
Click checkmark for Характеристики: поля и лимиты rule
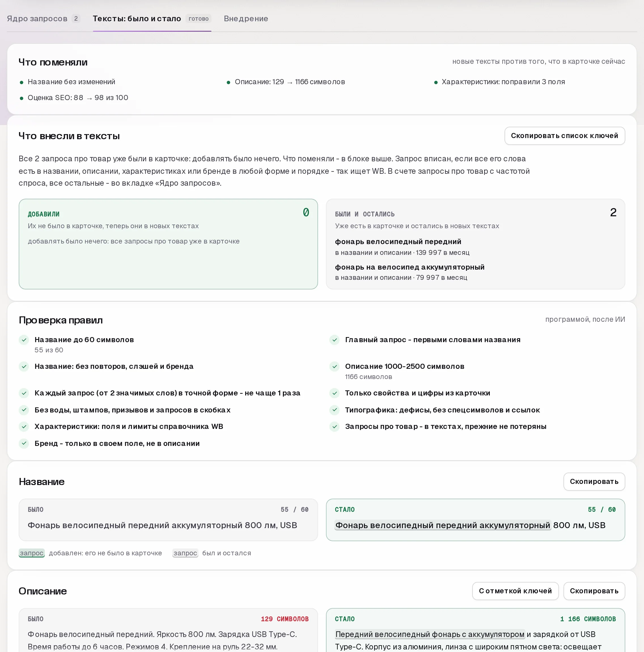click(x=24, y=427)
